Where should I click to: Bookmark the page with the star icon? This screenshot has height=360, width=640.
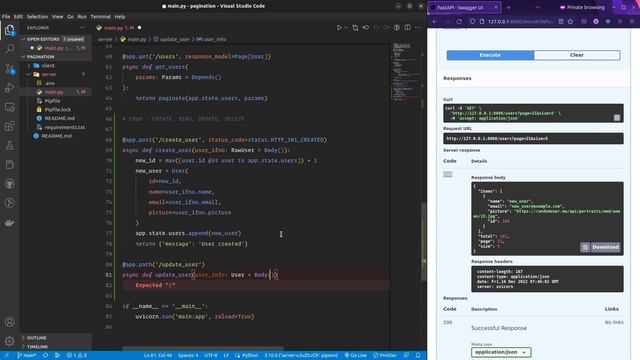(x=571, y=21)
